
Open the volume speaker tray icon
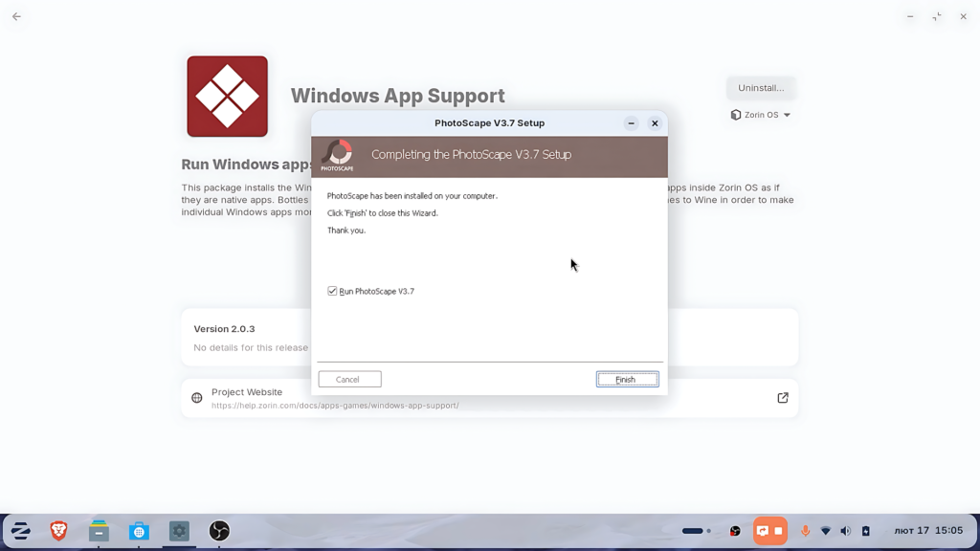click(846, 531)
